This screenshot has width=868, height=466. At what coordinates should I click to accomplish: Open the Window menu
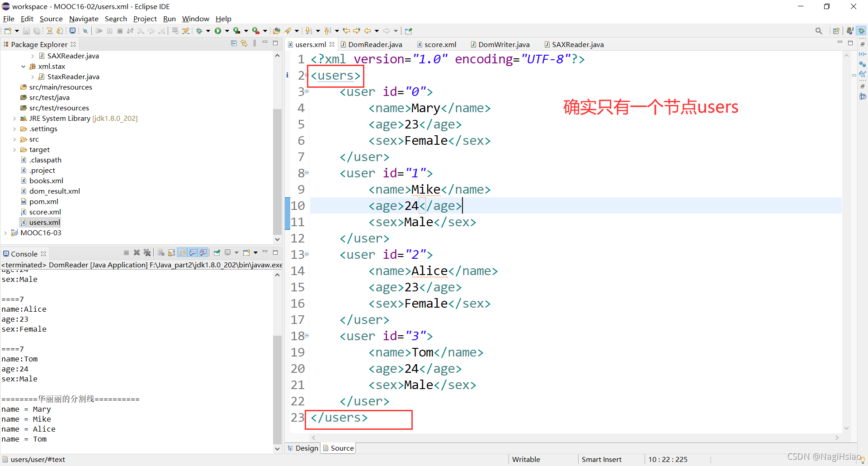[195, 19]
